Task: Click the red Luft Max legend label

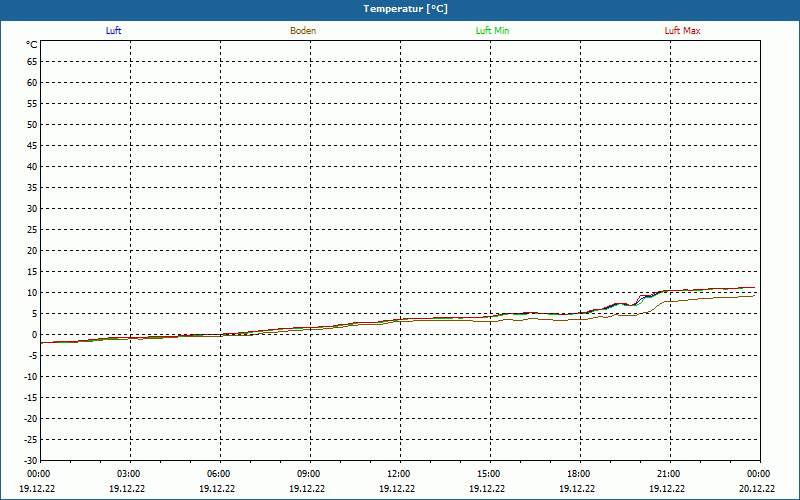Action: tap(682, 31)
